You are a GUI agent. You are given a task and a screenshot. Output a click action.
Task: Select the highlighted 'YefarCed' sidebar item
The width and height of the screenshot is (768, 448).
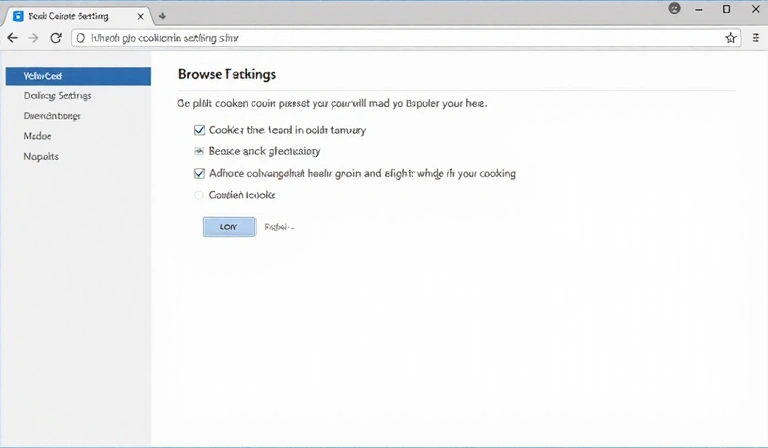78,76
